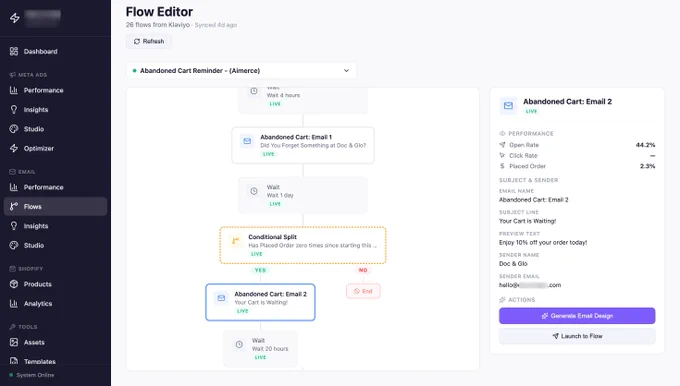Viewport: 680px width, 386px height.
Task: Click the Email Insights lightbulb icon
Action: coord(14,226)
